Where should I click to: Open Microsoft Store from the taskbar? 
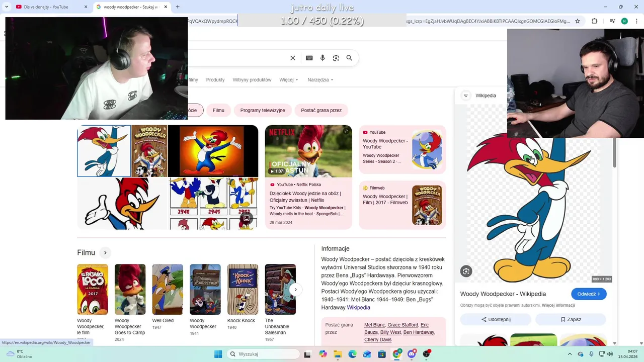(x=382, y=354)
